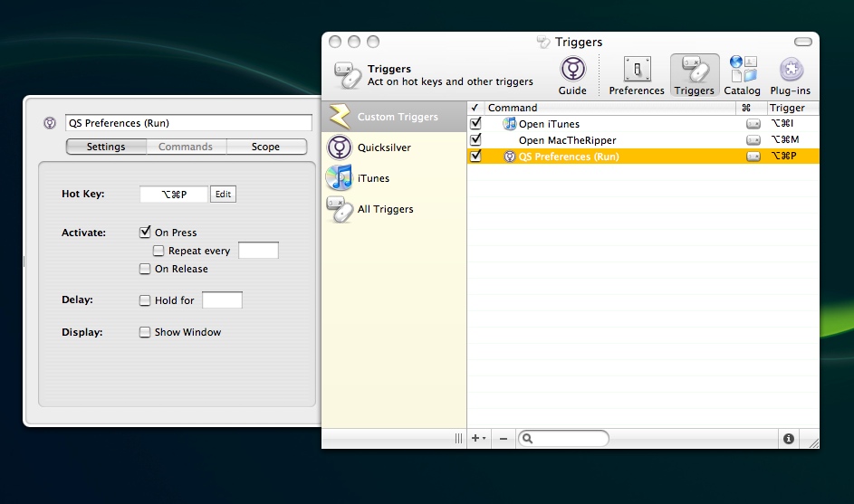
Task: Select the iTunes trigger group
Action: pyautogui.click(x=394, y=178)
